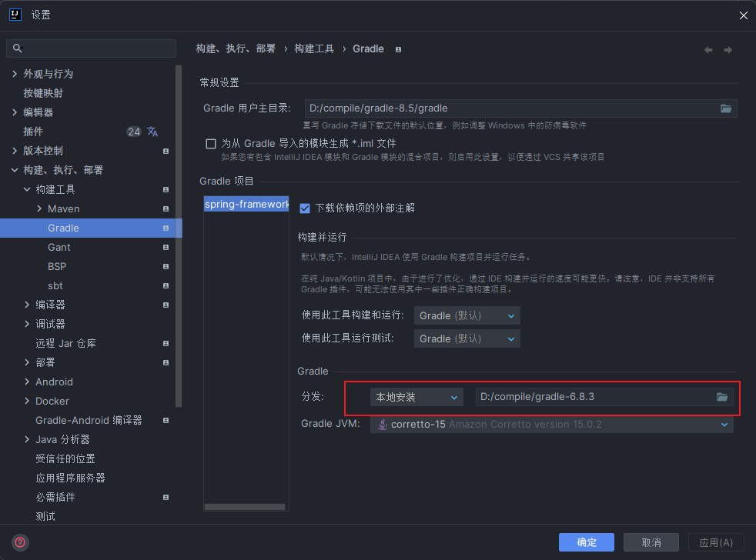Viewport: 756px width, 560px height.
Task: Open the Gradle JVM corretto-15 dropdown
Action: (551, 425)
